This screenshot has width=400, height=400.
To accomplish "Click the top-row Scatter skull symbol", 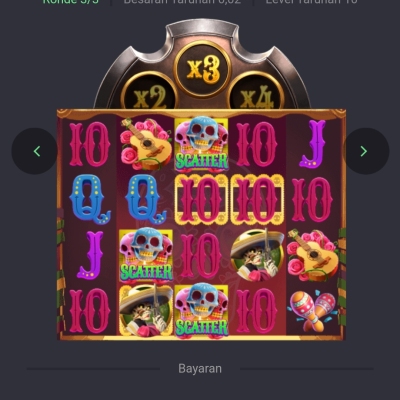I will [201, 144].
